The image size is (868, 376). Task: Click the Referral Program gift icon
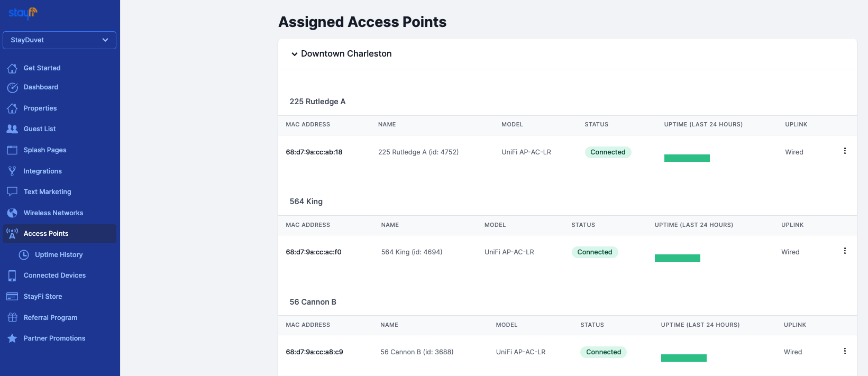pyautogui.click(x=12, y=318)
